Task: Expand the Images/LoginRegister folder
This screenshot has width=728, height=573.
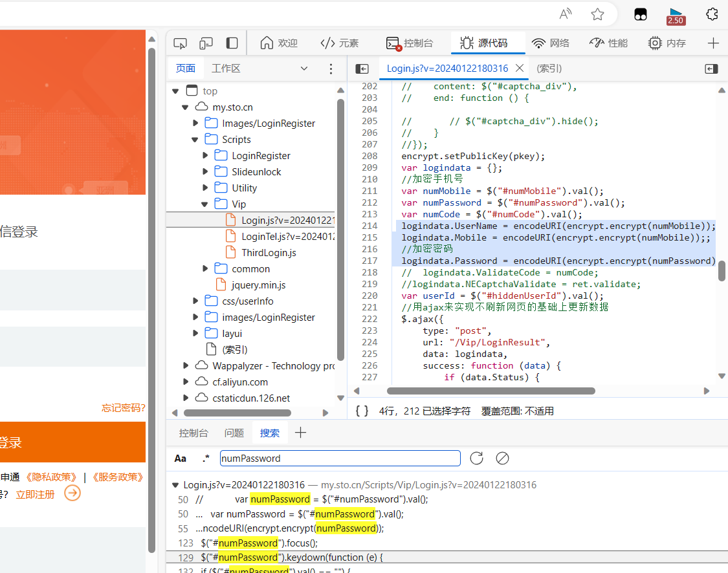Action: 195,124
